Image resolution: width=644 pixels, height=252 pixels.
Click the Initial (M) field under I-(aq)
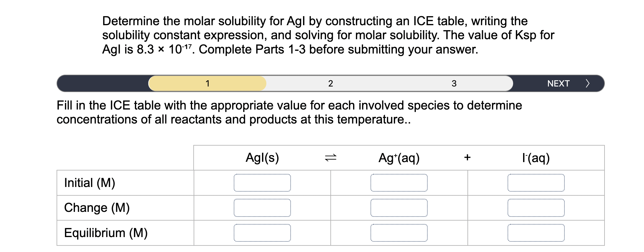click(x=536, y=183)
